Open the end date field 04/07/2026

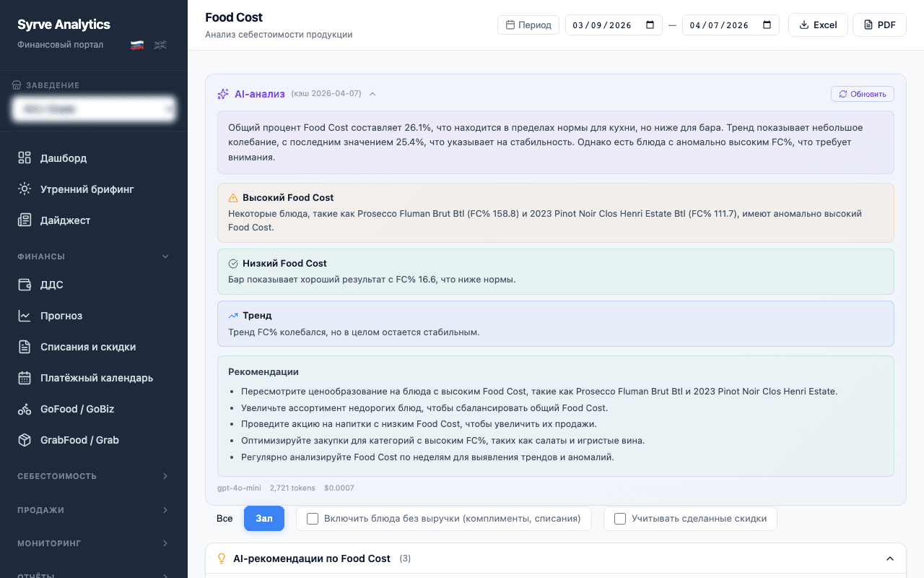(731, 24)
